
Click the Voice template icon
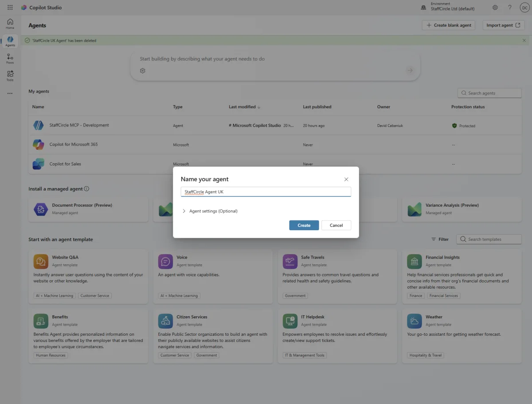[x=165, y=261]
